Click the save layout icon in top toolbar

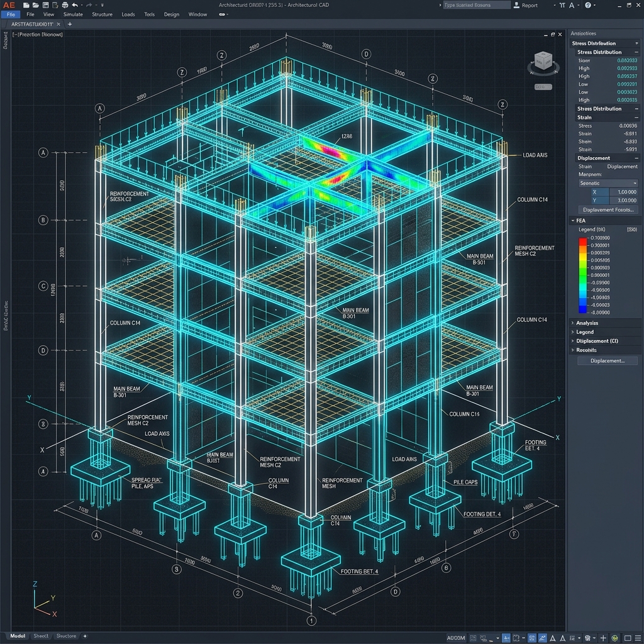[45, 5]
